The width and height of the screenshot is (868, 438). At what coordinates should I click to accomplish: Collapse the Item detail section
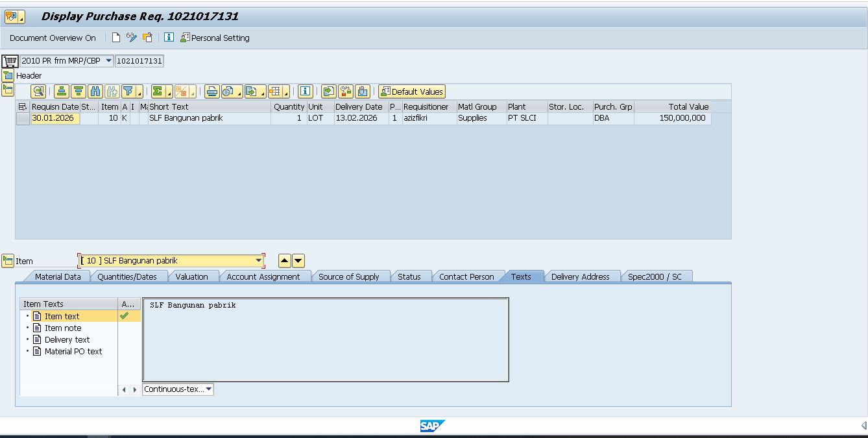click(x=8, y=261)
